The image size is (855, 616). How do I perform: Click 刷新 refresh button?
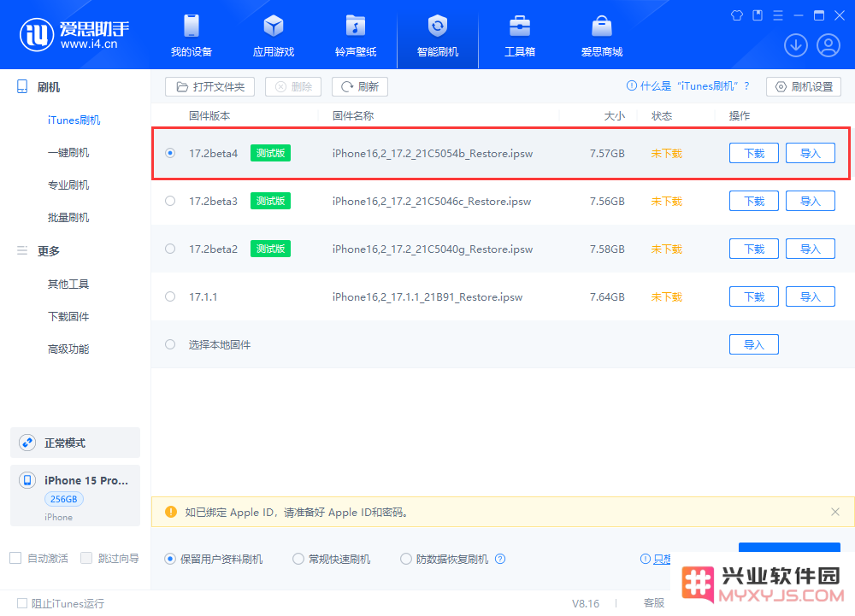360,86
